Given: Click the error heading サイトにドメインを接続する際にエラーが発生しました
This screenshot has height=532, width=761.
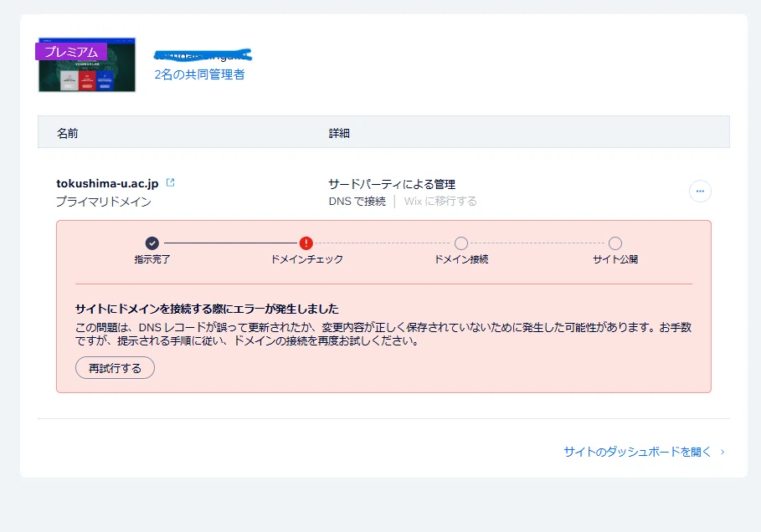Looking at the screenshot, I should (x=207, y=309).
